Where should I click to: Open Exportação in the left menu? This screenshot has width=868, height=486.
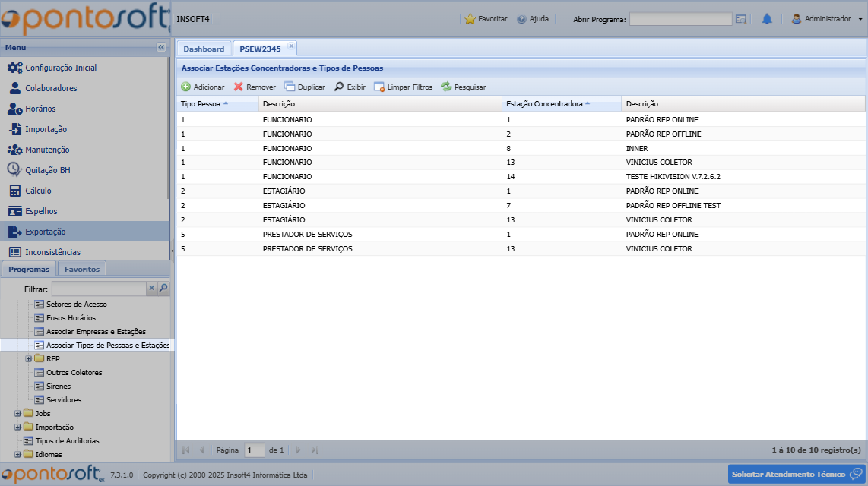click(46, 232)
